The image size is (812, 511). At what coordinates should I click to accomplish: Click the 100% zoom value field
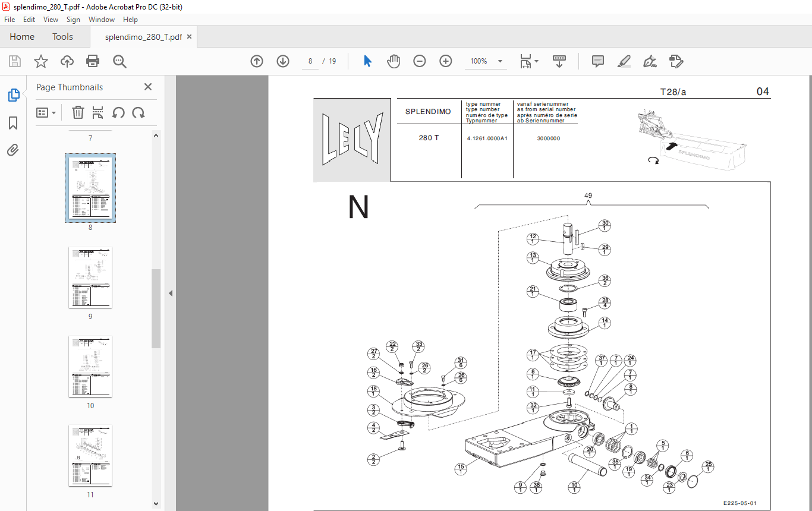(x=479, y=61)
